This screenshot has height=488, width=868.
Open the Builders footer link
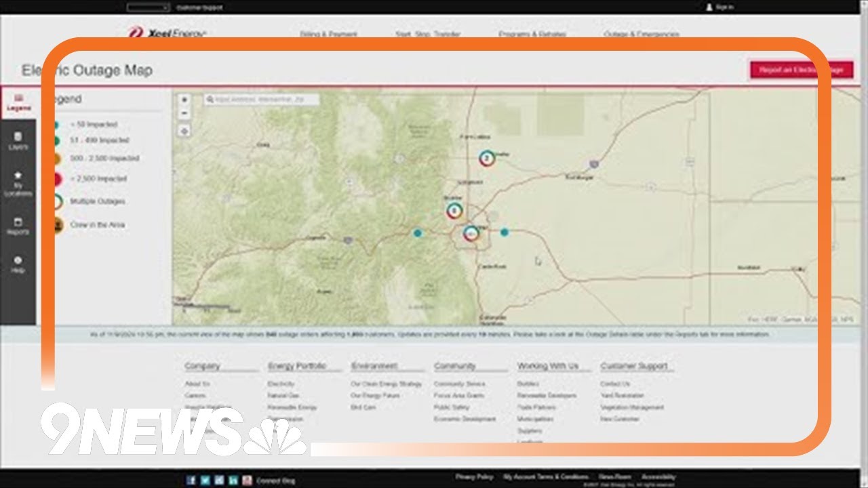528,384
